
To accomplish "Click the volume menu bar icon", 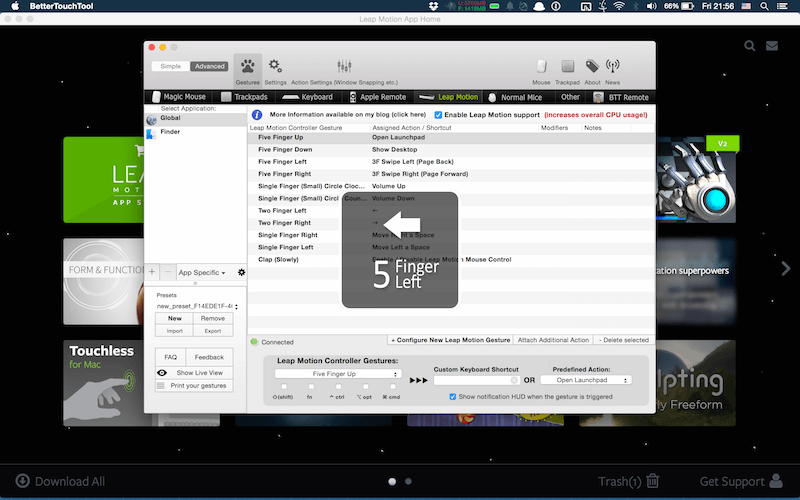I will 652,6.
